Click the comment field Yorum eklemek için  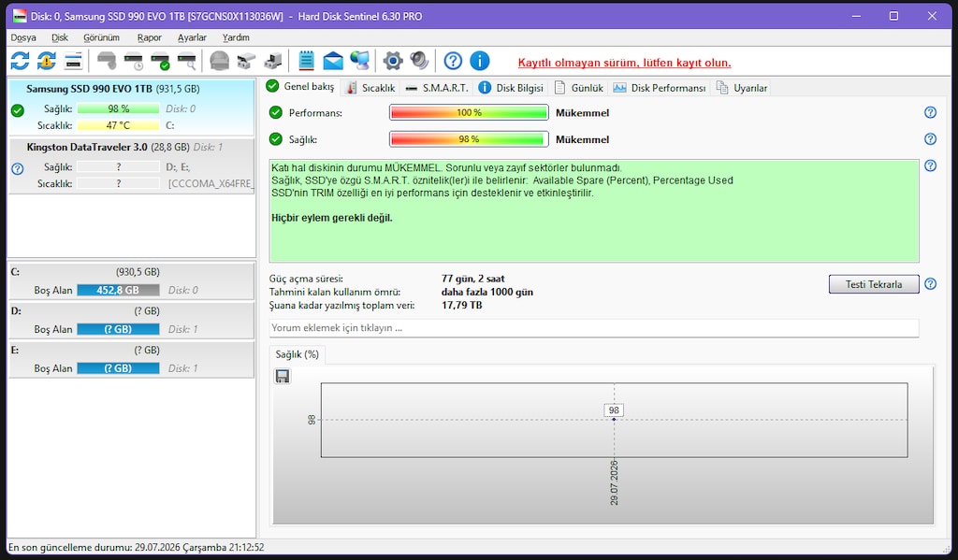[x=594, y=328]
